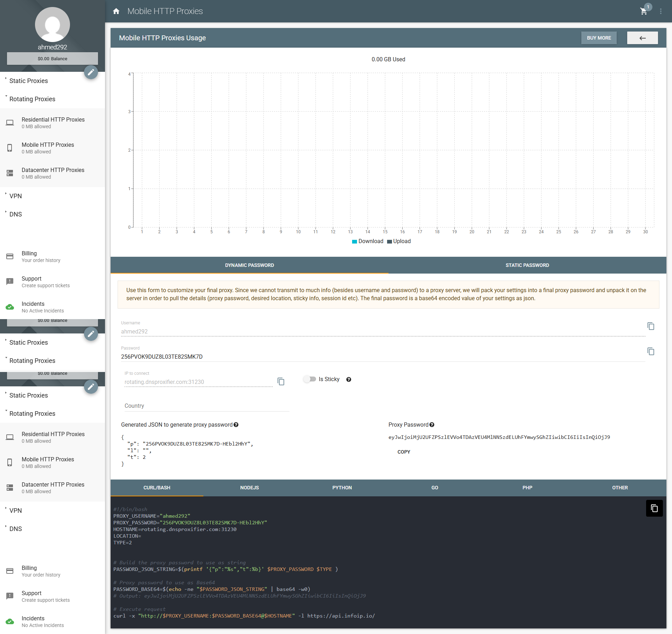The width and height of the screenshot is (672, 634).
Task: Copy the username with its copy icon
Action: coord(651,326)
